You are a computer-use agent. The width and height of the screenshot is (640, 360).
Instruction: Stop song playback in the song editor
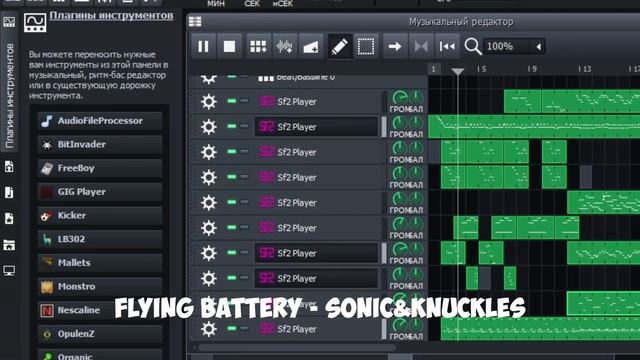pyautogui.click(x=229, y=47)
